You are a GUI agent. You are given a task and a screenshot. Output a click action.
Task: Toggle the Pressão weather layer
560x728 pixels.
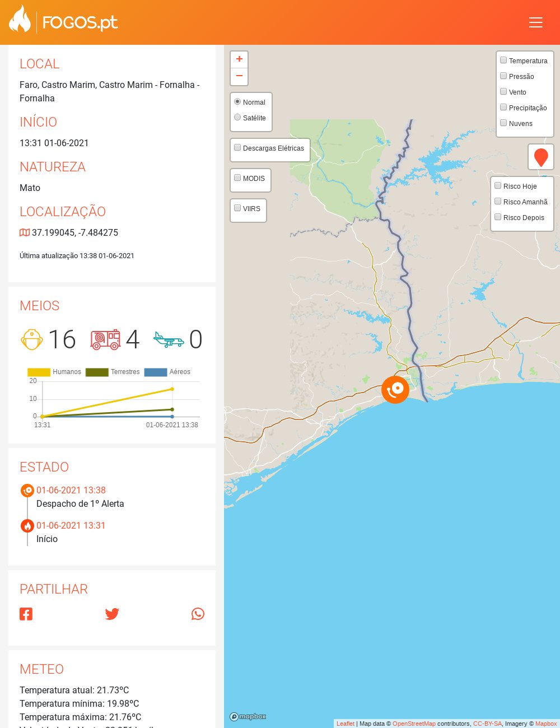click(x=503, y=76)
